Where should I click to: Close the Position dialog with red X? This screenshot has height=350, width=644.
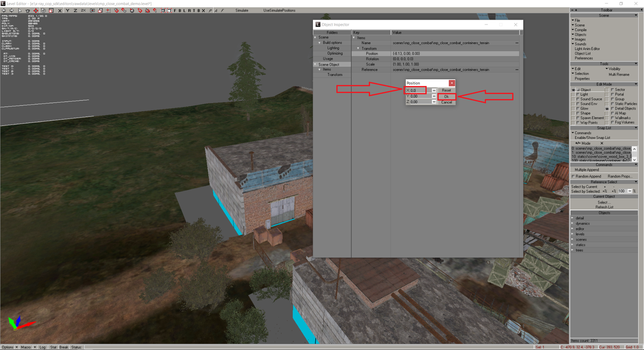[x=452, y=83]
